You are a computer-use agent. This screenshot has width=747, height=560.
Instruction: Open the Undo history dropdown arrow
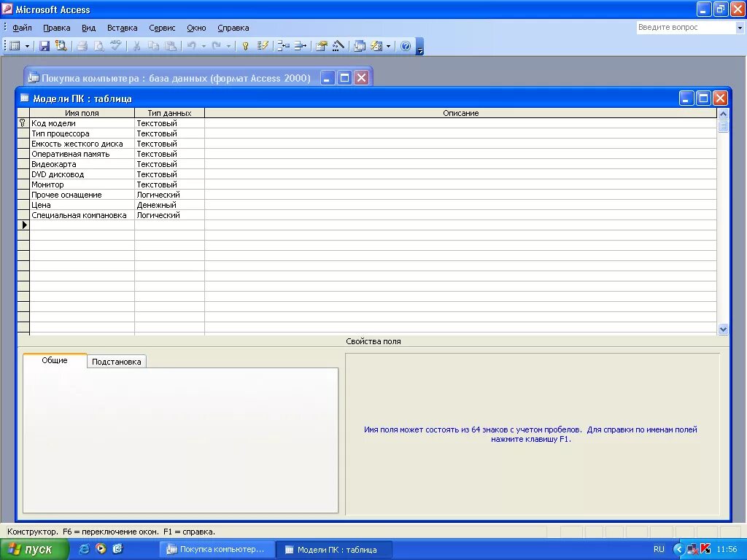pyautogui.click(x=204, y=46)
